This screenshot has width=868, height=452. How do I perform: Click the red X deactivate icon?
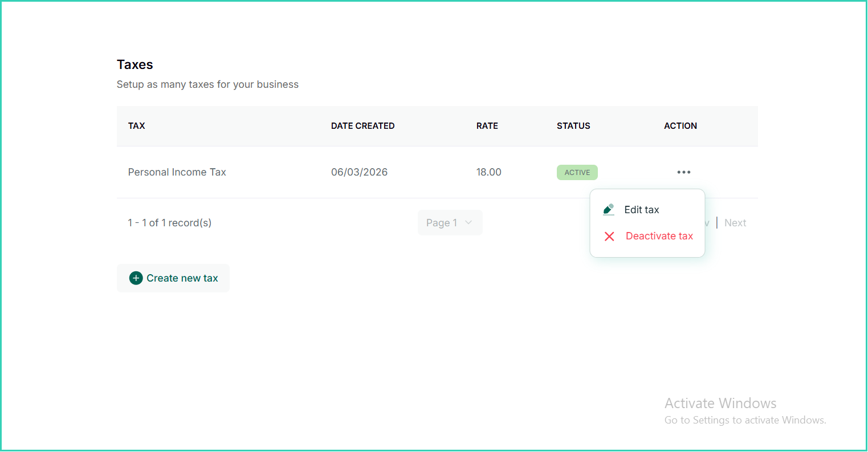pyautogui.click(x=609, y=236)
